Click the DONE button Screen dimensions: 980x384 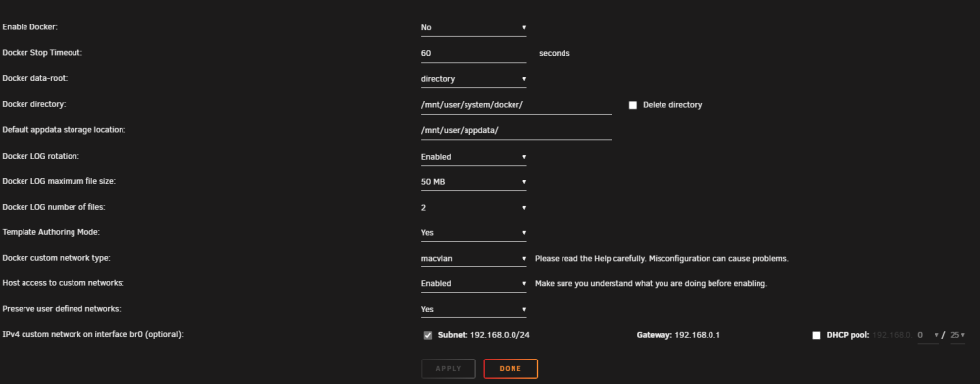pos(511,369)
